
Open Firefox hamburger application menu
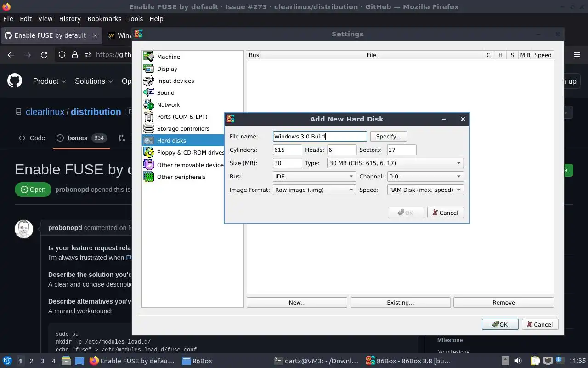pos(577,55)
